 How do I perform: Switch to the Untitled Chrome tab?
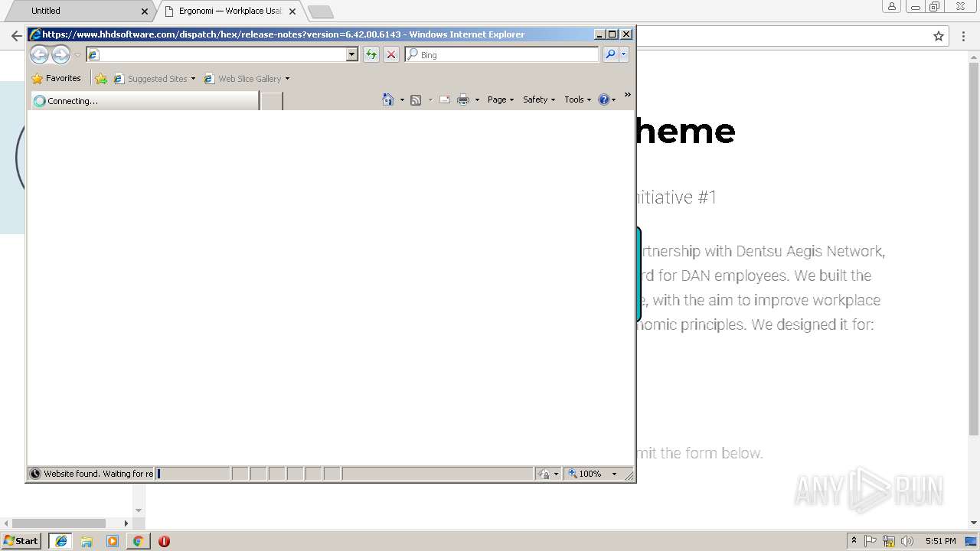77,11
